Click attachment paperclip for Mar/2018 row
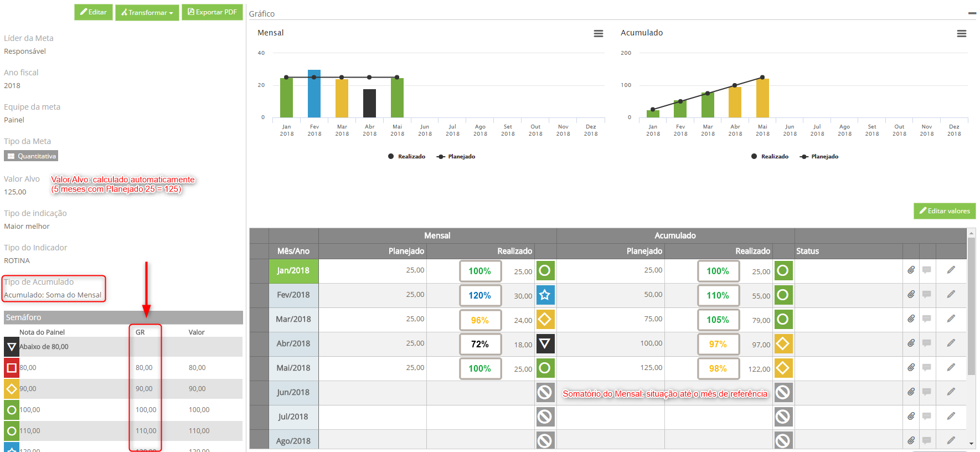980x452 pixels. coord(911,319)
